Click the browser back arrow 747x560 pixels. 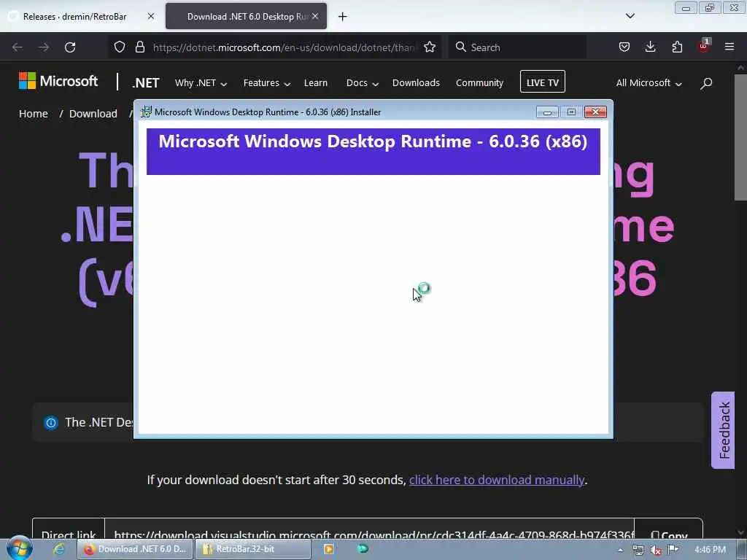(18, 47)
